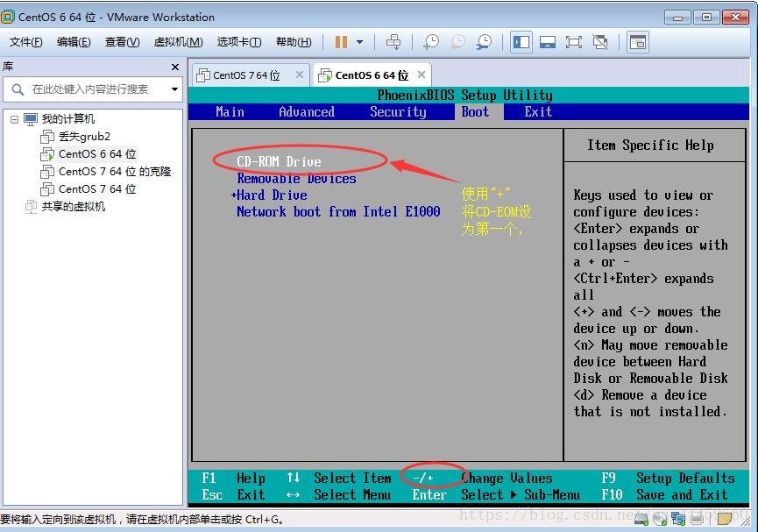Viewport: 758px width, 532px height.
Task: Click the pause virtual machine icon
Action: click(x=341, y=42)
